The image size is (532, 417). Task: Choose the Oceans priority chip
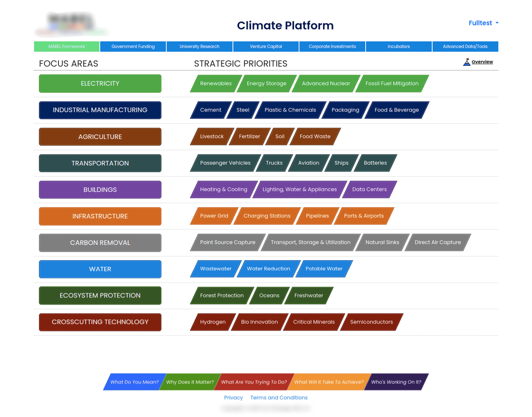[269, 296]
